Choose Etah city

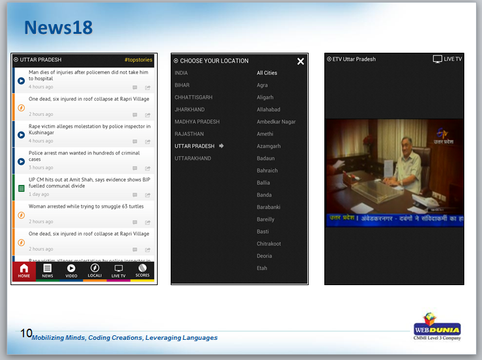point(262,268)
